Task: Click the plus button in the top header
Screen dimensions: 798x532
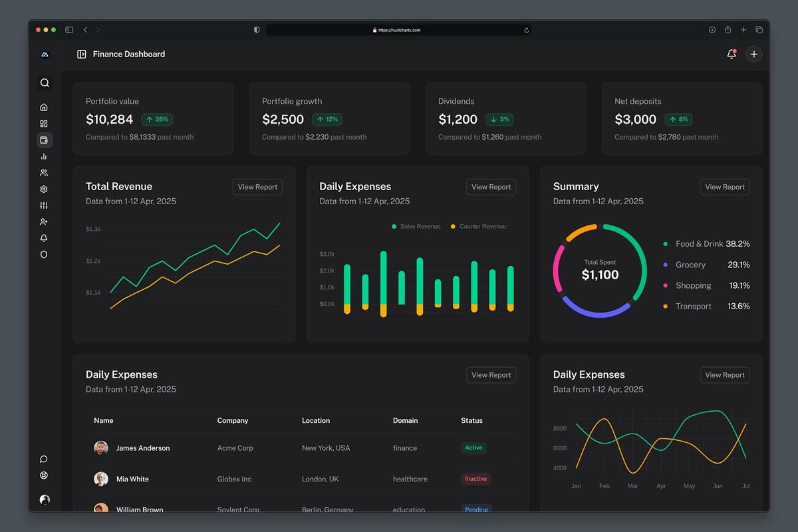Action: click(x=753, y=55)
